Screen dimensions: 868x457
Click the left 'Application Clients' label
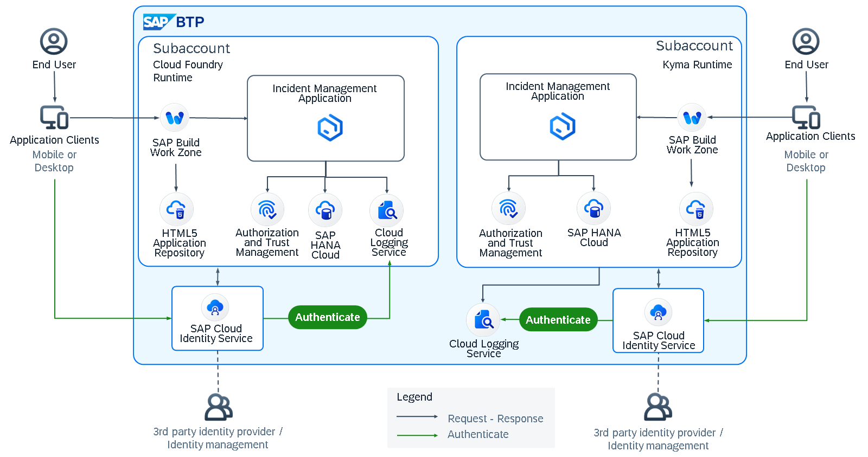pos(54,140)
